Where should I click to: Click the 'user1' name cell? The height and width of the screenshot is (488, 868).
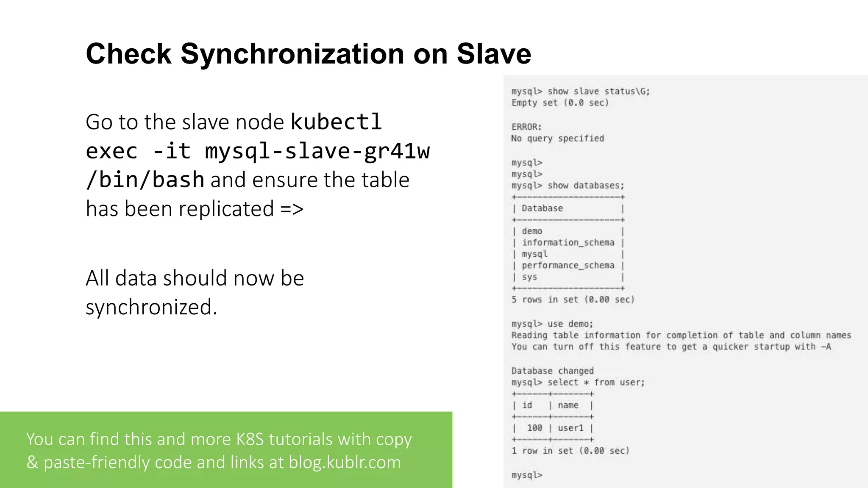point(570,428)
